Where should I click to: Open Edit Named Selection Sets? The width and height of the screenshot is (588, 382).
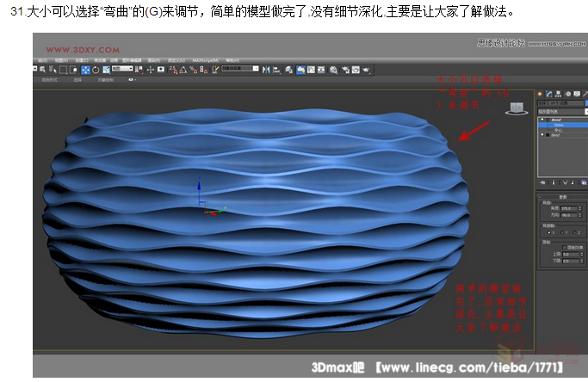[215, 70]
